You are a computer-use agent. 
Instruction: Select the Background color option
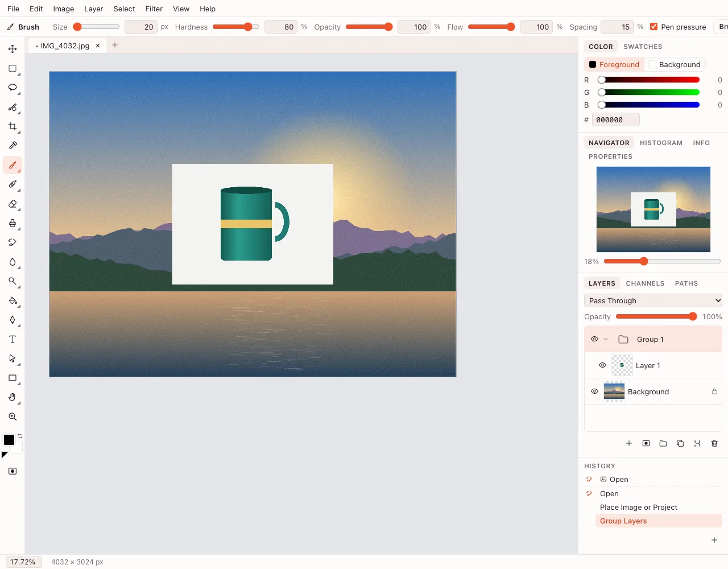[x=675, y=64]
